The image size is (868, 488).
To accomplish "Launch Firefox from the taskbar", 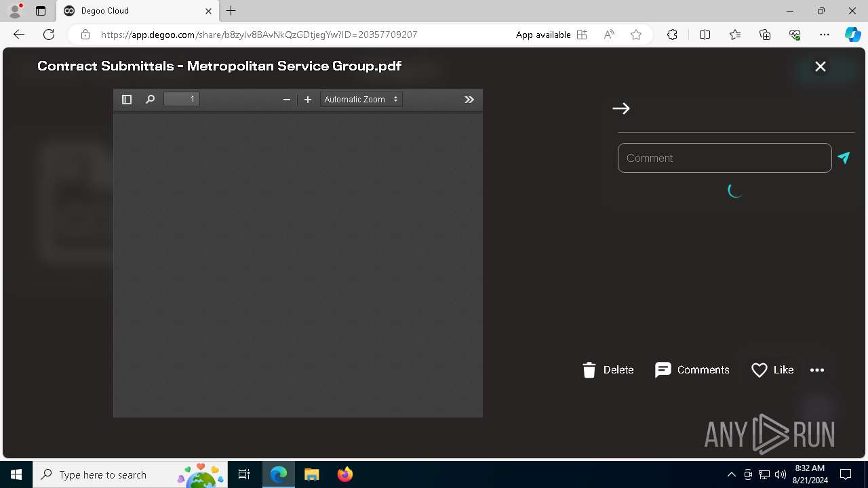I will (x=345, y=474).
